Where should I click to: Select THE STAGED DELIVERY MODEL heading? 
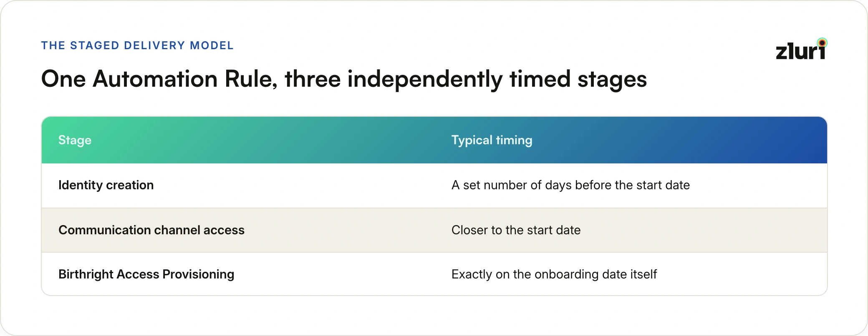137,45
